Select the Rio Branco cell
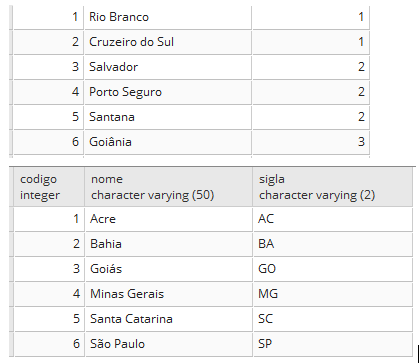The height and width of the screenshot is (364, 419). (x=168, y=17)
